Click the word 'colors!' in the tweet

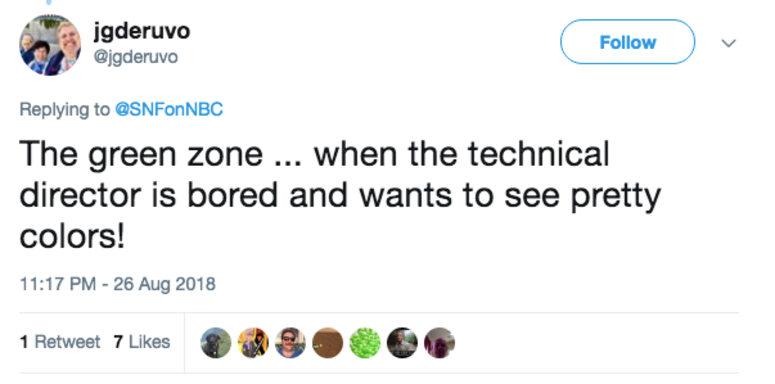[72, 237]
